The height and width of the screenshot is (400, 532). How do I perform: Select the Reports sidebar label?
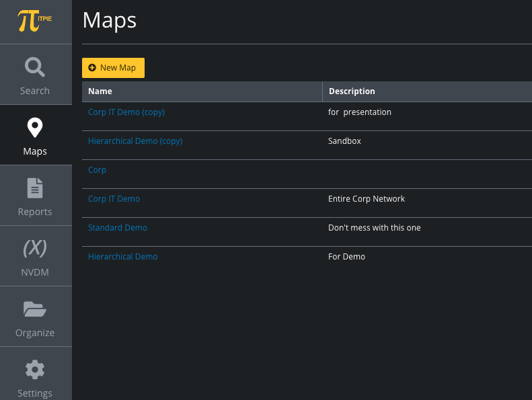(35, 212)
